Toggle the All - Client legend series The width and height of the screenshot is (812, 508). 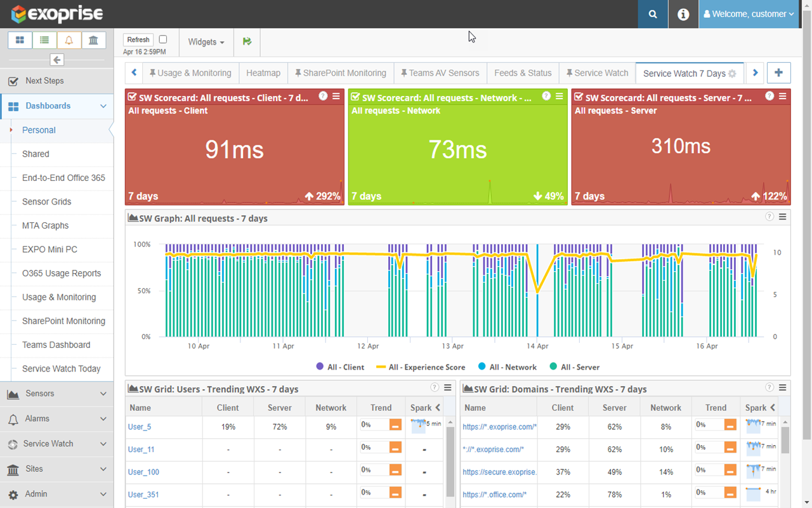pyautogui.click(x=340, y=367)
